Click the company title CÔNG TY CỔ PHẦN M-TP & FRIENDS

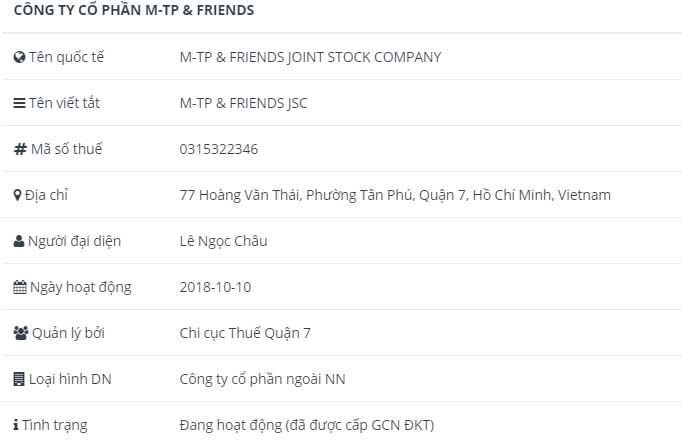point(133,11)
